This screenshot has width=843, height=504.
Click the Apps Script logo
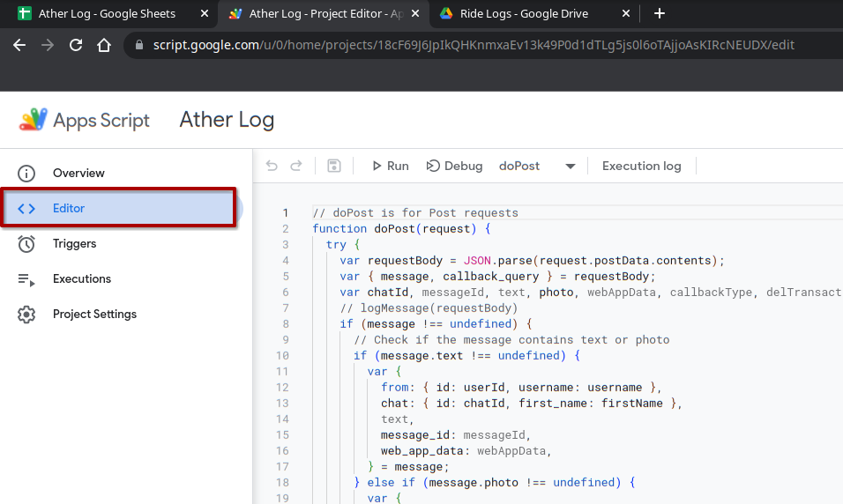point(33,119)
